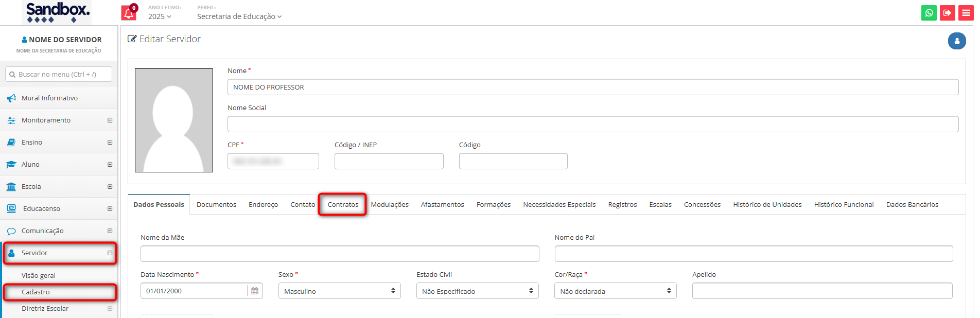Open Visão geral in the sidebar
Viewport: 980px width, 318px height.
coord(39,276)
